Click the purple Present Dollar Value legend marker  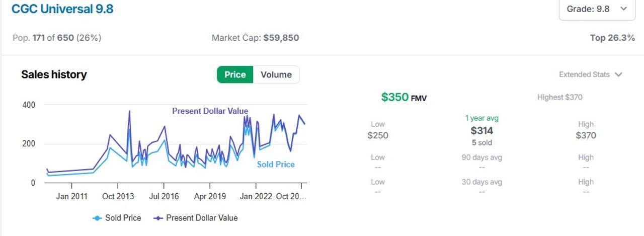158,218
